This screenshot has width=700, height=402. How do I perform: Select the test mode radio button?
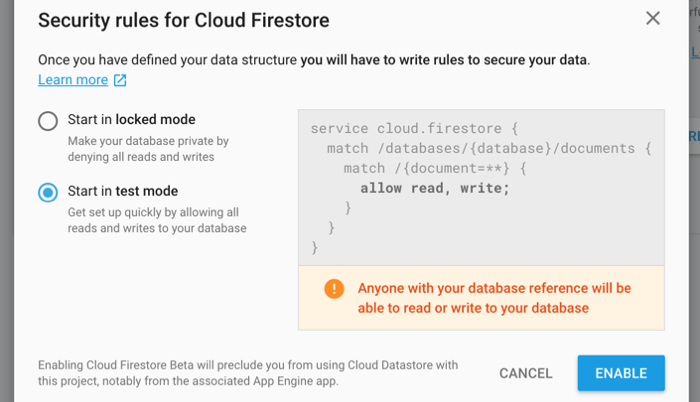pos(48,193)
